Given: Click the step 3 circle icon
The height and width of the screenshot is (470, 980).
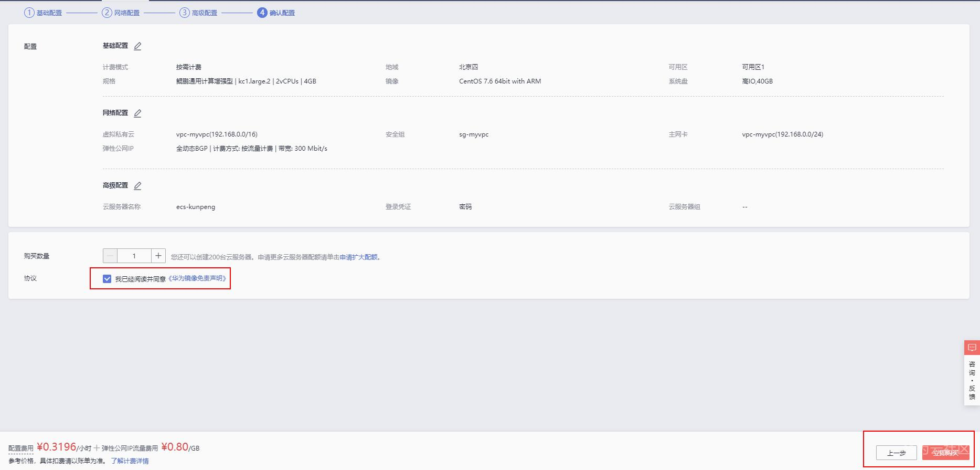Looking at the screenshot, I should pos(184,13).
